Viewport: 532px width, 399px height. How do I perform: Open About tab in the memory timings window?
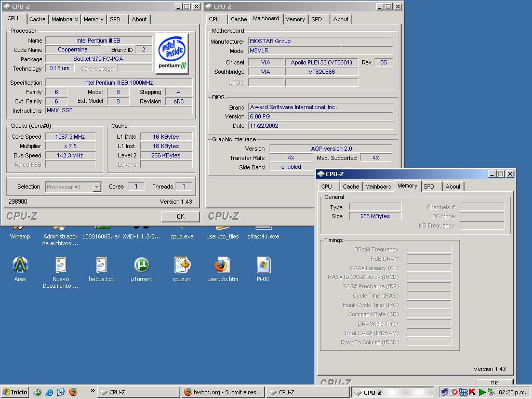453,187
